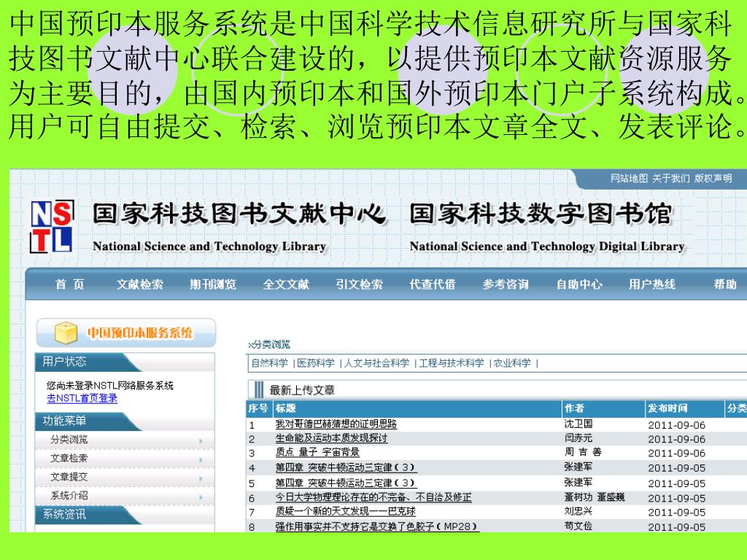
Task: Open article 质点 量子 宇宙背景
Action: 317,452
